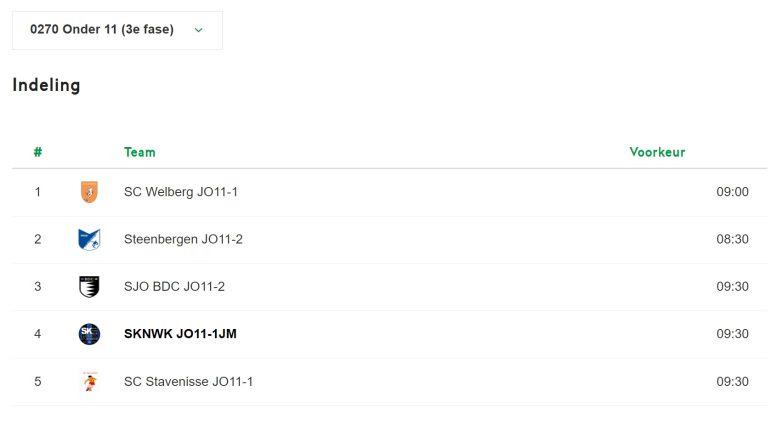The width and height of the screenshot is (777, 425).
Task: Open SC Stavenisse JO11-1 team
Action: click(188, 381)
